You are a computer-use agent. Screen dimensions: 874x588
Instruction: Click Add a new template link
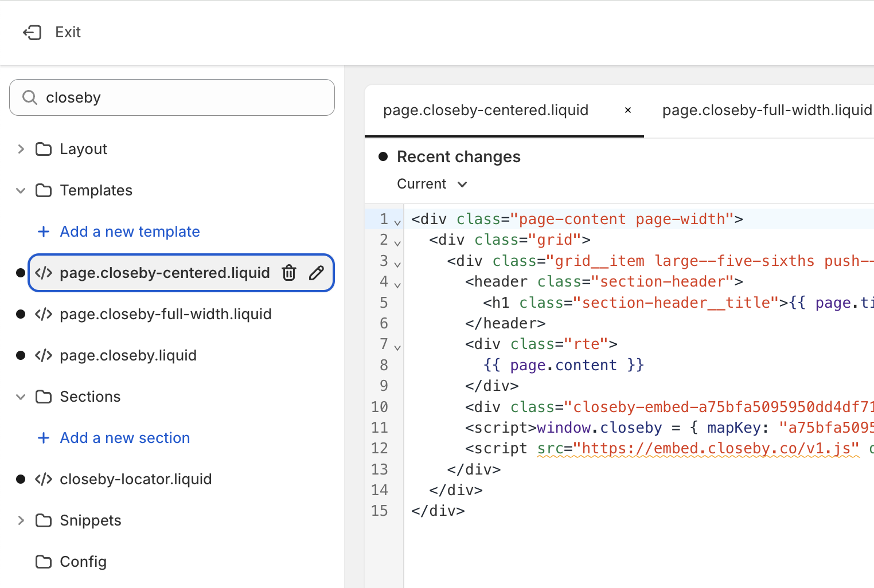[x=130, y=232]
